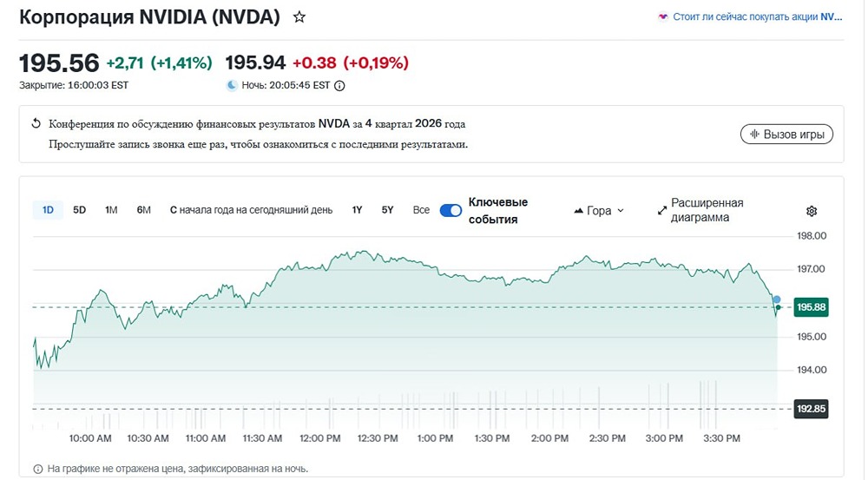Click the 194.00 price axis label
868x480 pixels.
tap(812, 370)
